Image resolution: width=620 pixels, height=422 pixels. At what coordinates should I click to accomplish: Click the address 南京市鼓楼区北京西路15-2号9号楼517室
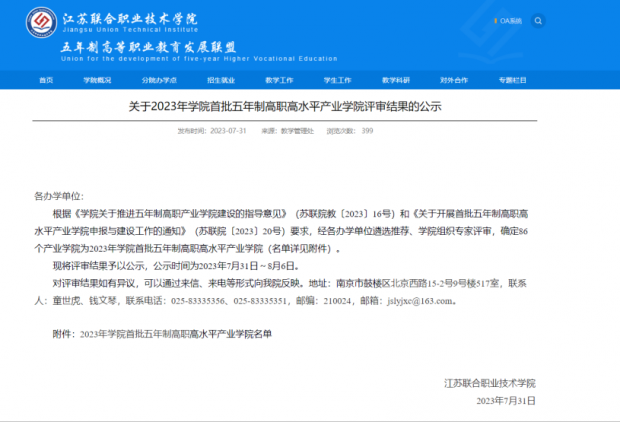pos(418,284)
